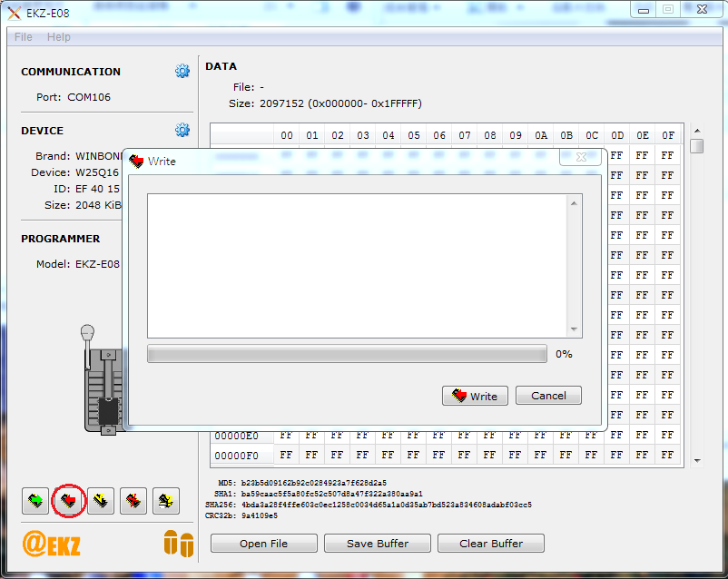Viewport: 728px width, 579px height.
Task: Open the Communication settings gear
Action: [182, 72]
